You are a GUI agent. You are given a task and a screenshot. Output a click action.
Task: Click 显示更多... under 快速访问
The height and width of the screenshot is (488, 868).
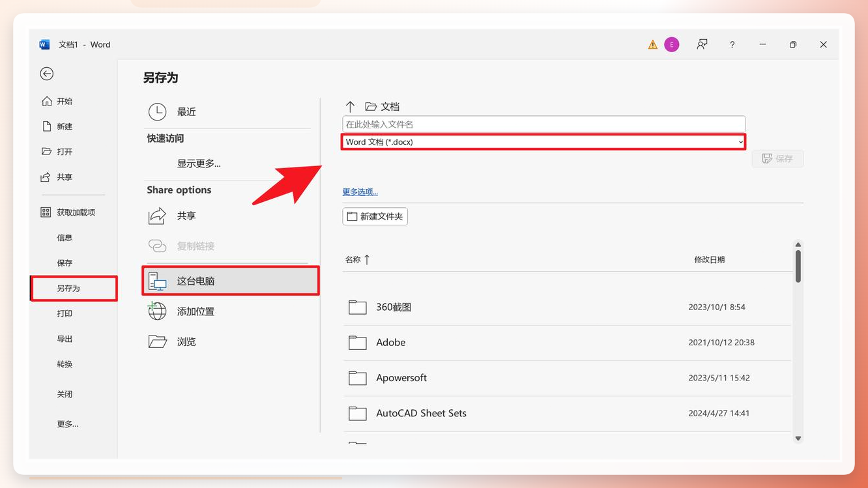(x=199, y=164)
